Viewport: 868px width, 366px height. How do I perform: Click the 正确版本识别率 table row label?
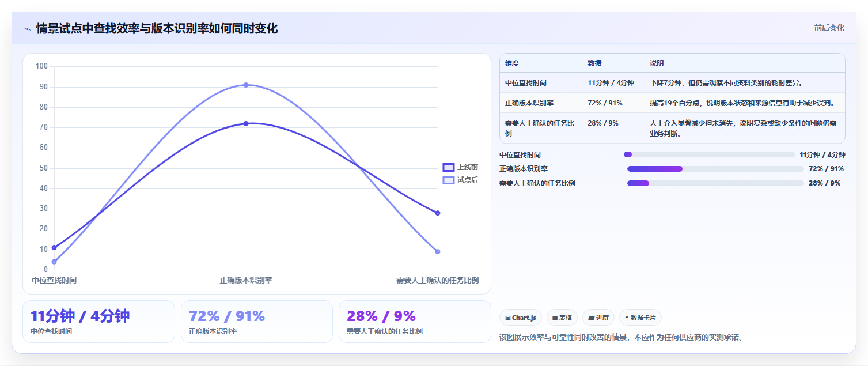(x=529, y=103)
